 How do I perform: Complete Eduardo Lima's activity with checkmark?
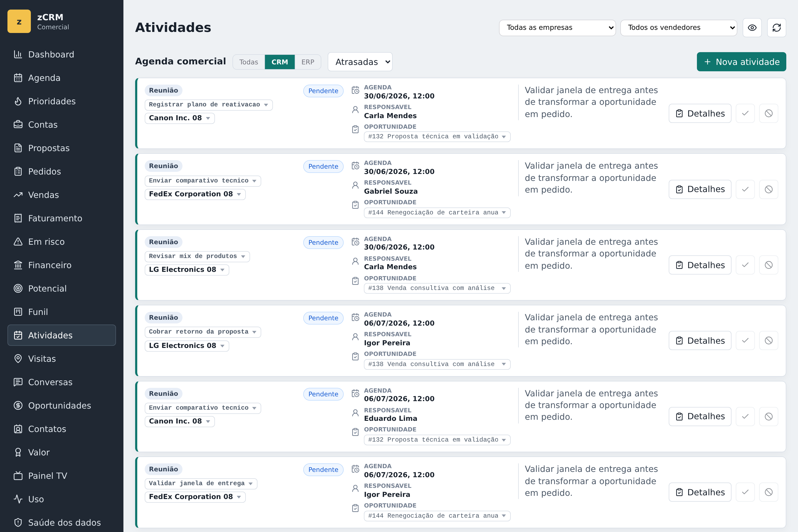click(745, 417)
